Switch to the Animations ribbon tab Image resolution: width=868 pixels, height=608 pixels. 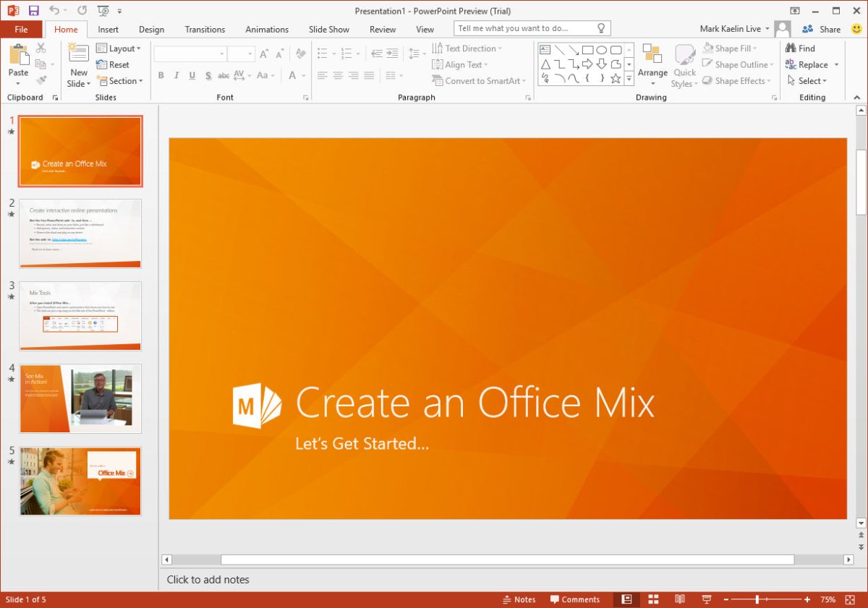(266, 29)
